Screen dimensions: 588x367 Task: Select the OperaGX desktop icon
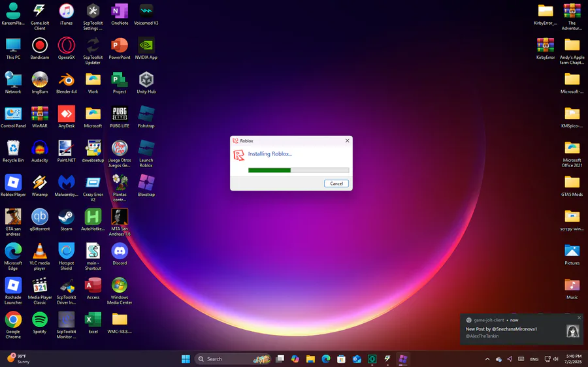click(x=67, y=49)
